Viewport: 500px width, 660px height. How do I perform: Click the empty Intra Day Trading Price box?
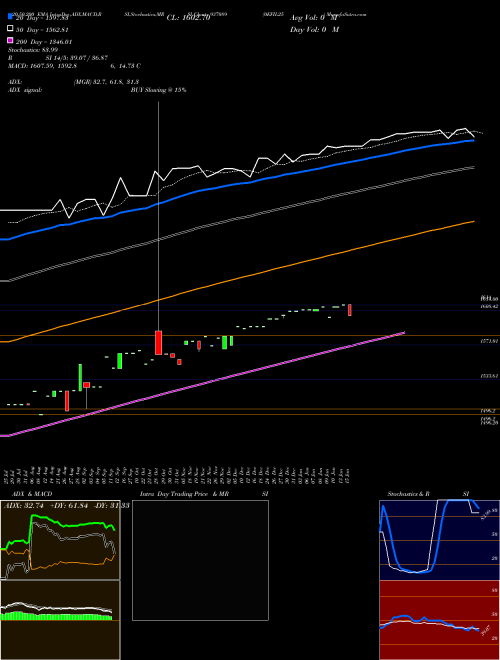pos(200,560)
